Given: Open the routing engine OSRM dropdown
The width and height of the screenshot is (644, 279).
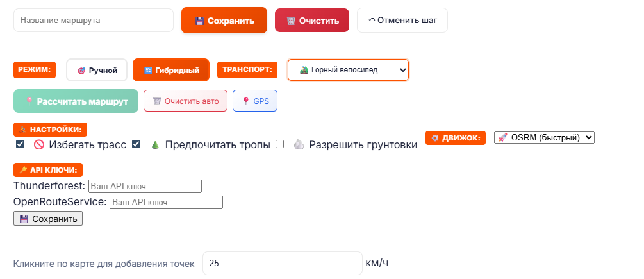Looking at the screenshot, I should (544, 138).
